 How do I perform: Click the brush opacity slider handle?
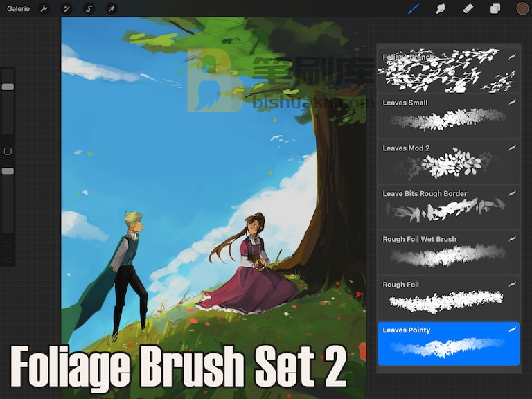[8, 171]
